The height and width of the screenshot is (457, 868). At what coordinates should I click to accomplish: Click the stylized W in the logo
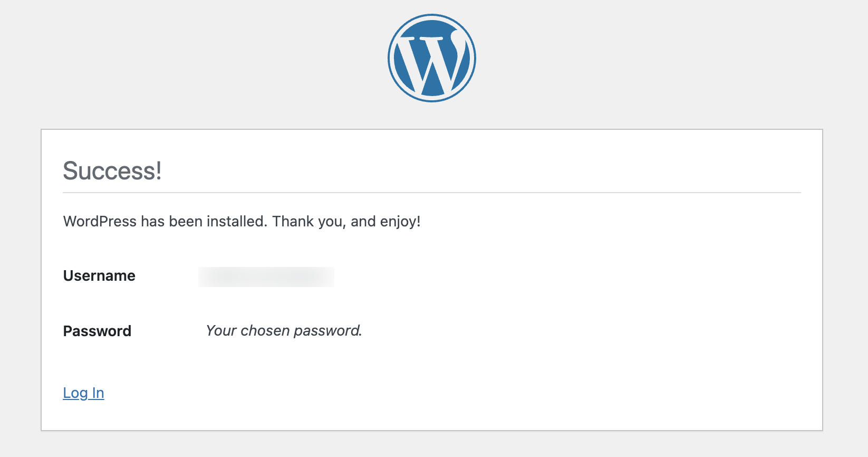point(431,59)
